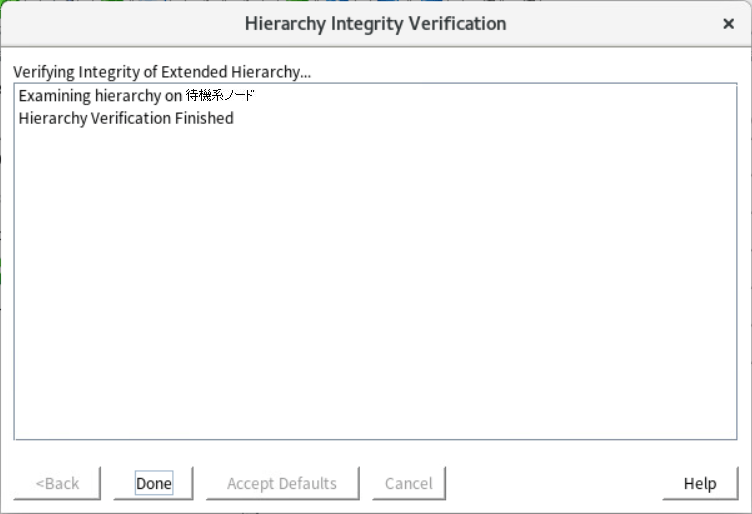The width and height of the screenshot is (752, 514).
Task: Close the Hierarchy Integrity Verification dialog
Action: pyautogui.click(x=728, y=23)
